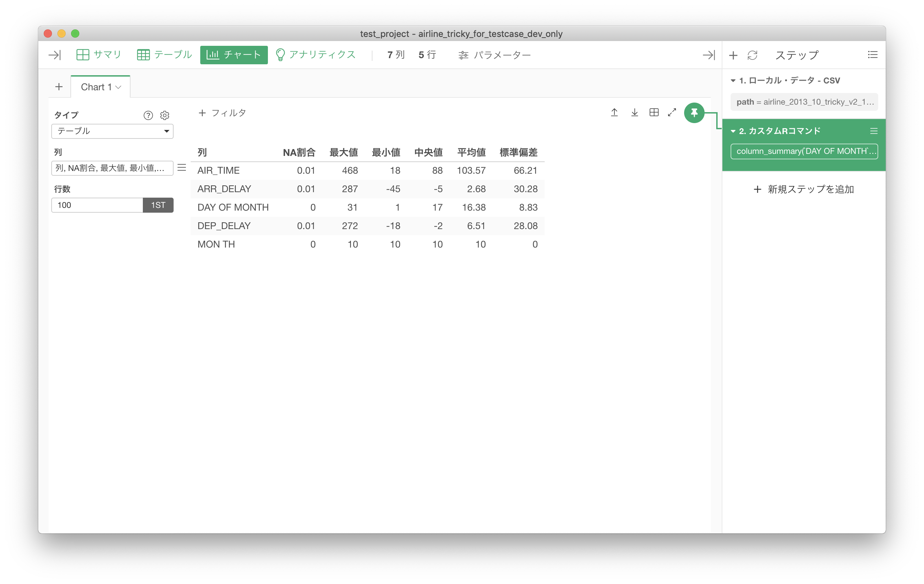Viewport: 924px width, 584px height.
Task: Sort by the 列 column header
Action: (x=202, y=152)
